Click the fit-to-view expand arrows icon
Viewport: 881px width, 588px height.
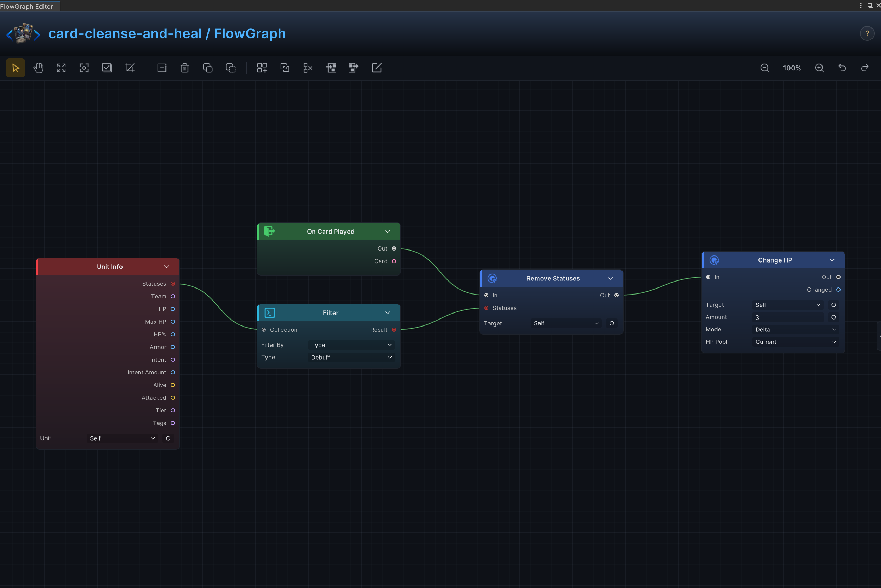click(61, 68)
